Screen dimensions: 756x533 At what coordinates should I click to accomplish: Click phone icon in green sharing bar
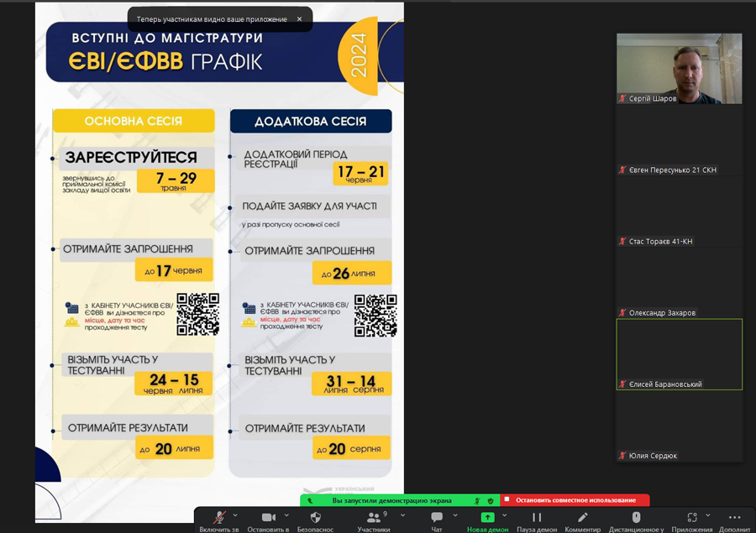pos(309,501)
